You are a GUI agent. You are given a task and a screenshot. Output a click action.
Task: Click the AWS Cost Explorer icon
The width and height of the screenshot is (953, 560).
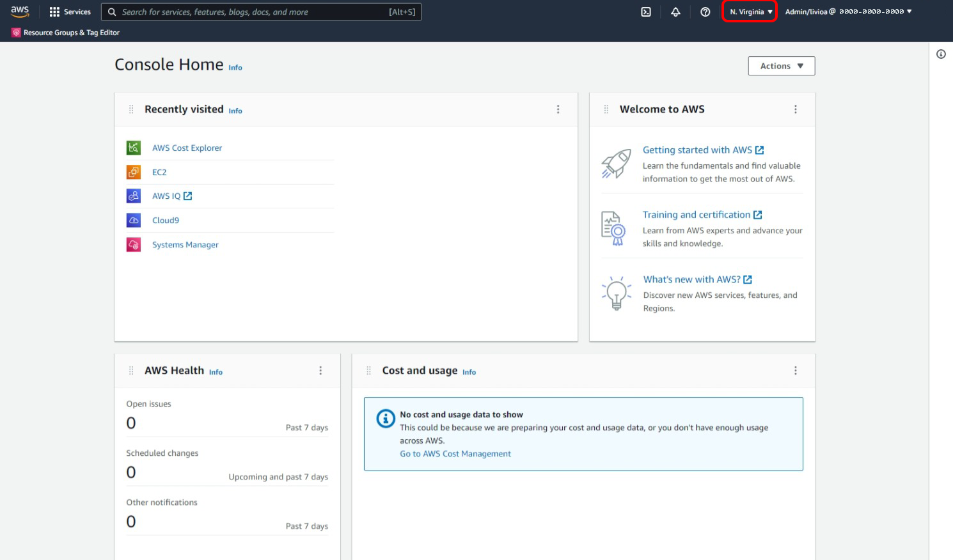(x=134, y=148)
